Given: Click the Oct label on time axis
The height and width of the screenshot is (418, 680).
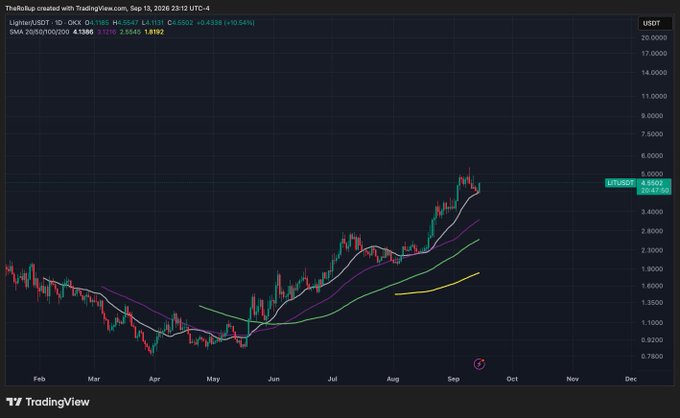Looking at the screenshot, I should [512, 379].
